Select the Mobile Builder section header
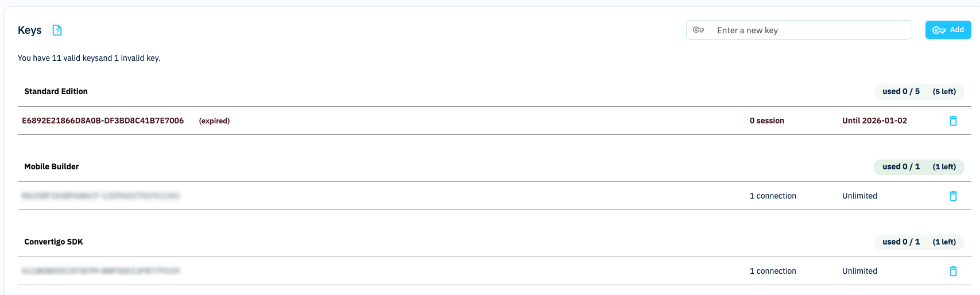 coord(52,166)
